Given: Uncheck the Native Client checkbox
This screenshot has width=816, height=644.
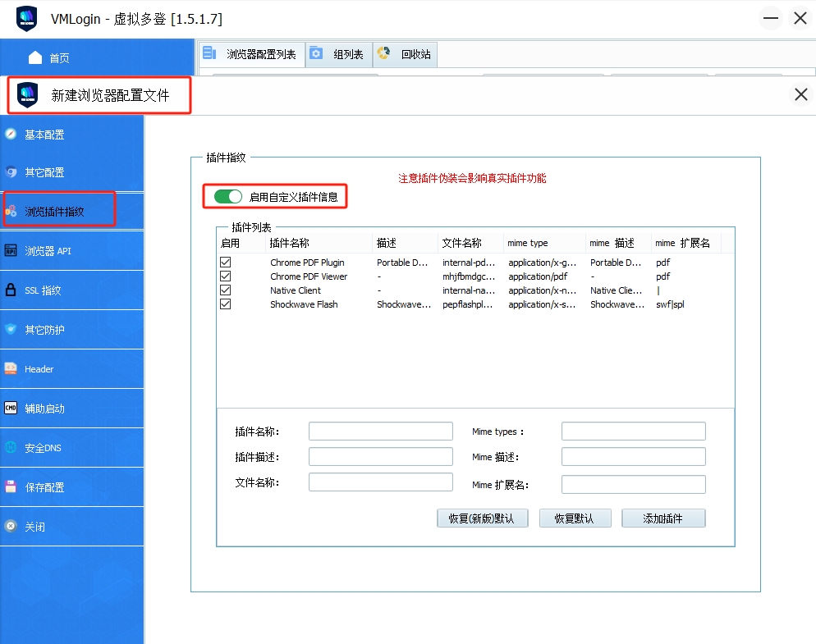Looking at the screenshot, I should 225,290.
